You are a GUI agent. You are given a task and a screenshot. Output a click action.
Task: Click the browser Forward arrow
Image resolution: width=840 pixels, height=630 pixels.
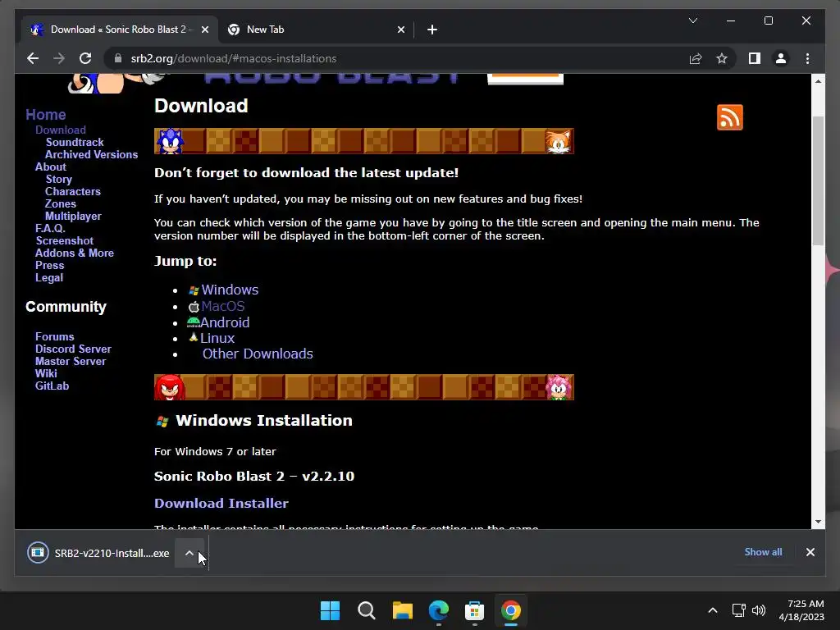point(59,58)
